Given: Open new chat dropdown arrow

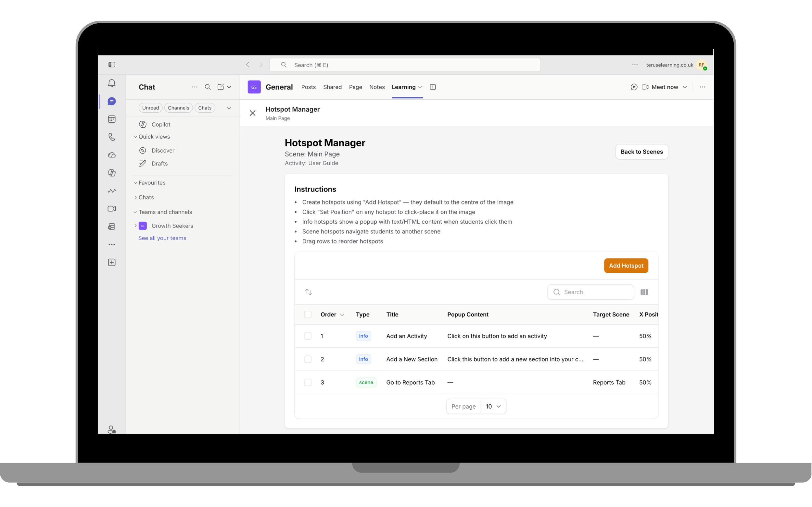Looking at the screenshot, I should pyautogui.click(x=229, y=87).
